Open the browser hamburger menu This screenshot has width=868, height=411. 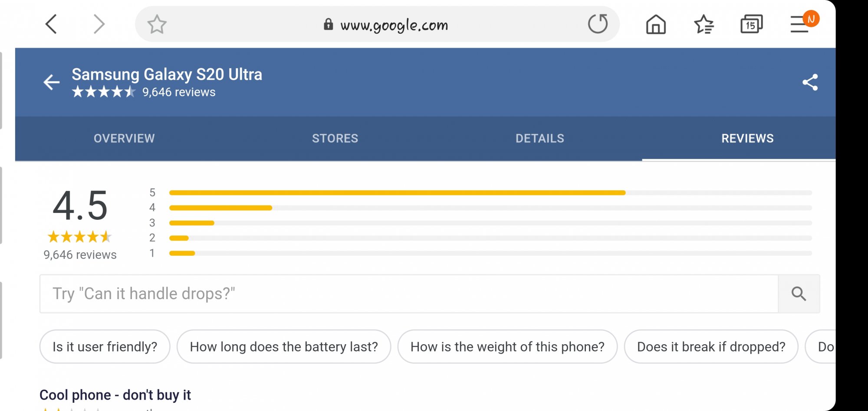[799, 24]
